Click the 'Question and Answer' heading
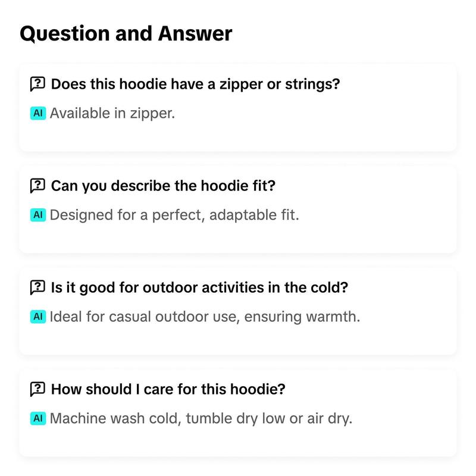 (126, 33)
